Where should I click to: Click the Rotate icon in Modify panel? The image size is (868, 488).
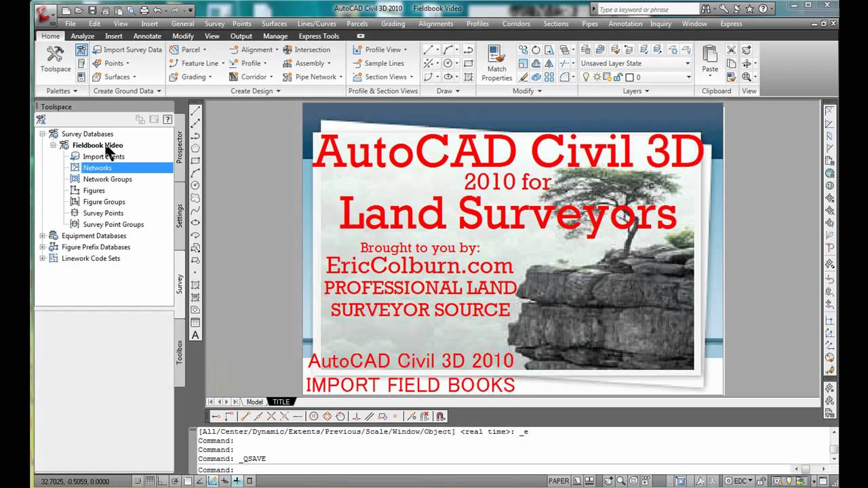click(x=536, y=49)
